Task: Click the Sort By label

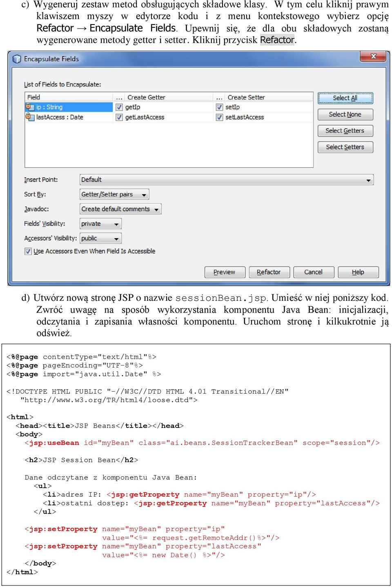Action: point(35,195)
